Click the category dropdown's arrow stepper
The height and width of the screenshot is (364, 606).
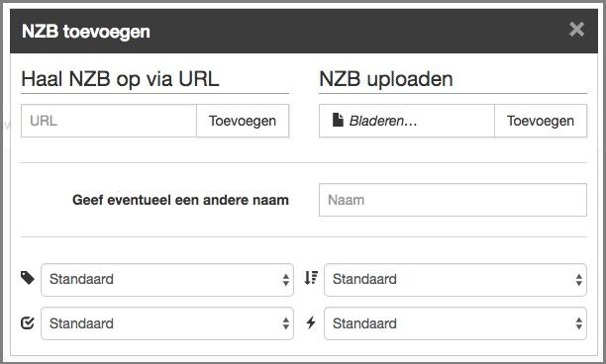285,280
